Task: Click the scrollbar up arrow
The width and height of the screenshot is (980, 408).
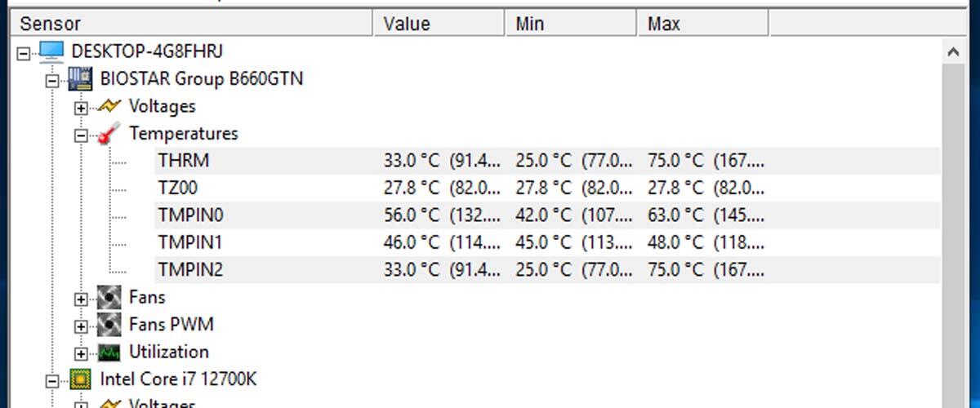Action: (x=953, y=52)
